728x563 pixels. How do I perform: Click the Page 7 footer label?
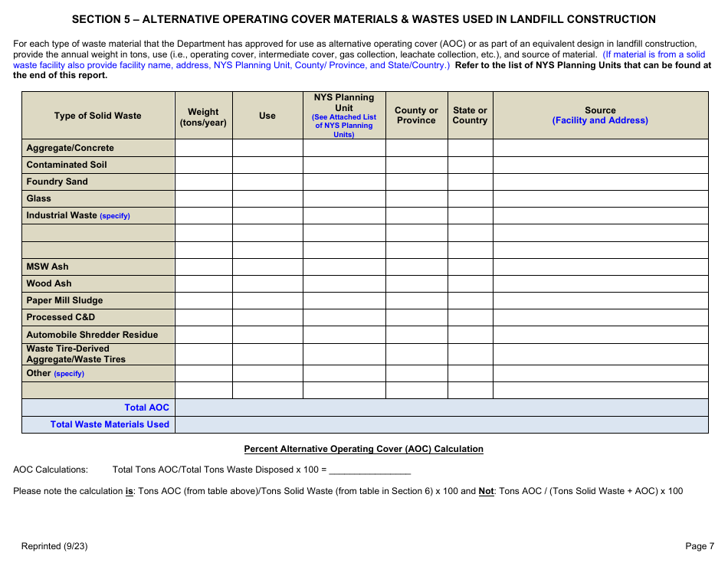(699, 546)
